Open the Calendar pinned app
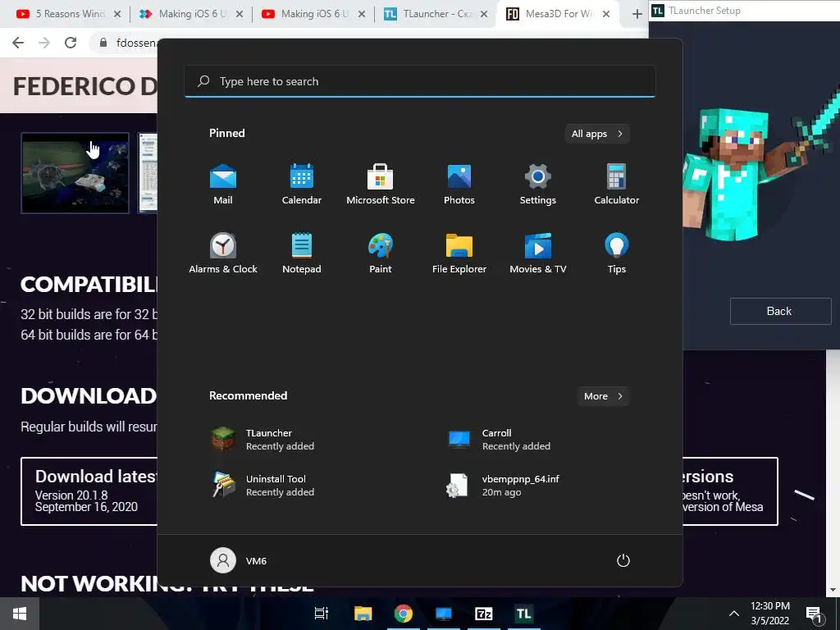Image resolution: width=840 pixels, height=630 pixels. point(302,184)
